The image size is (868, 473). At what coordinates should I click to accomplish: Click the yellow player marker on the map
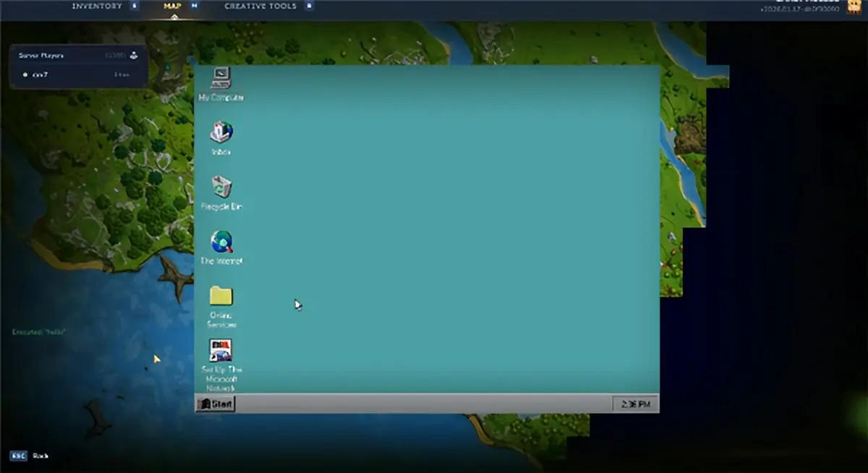coord(157,359)
